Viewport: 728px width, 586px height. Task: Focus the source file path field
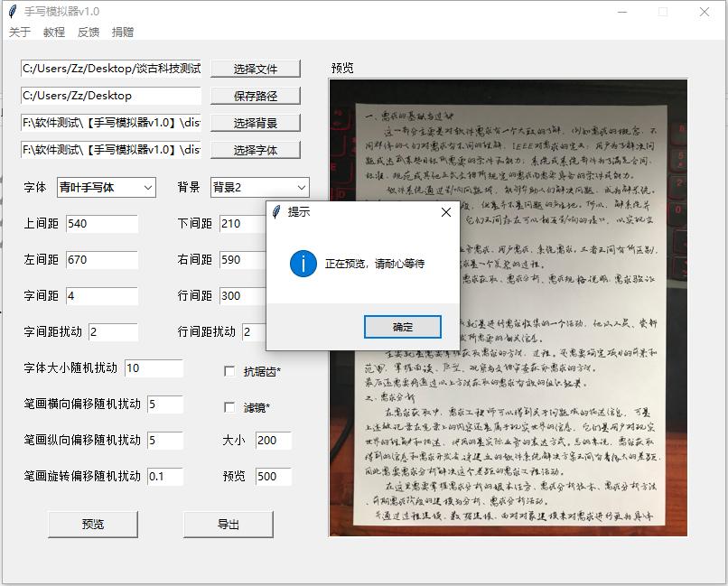[111, 69]
